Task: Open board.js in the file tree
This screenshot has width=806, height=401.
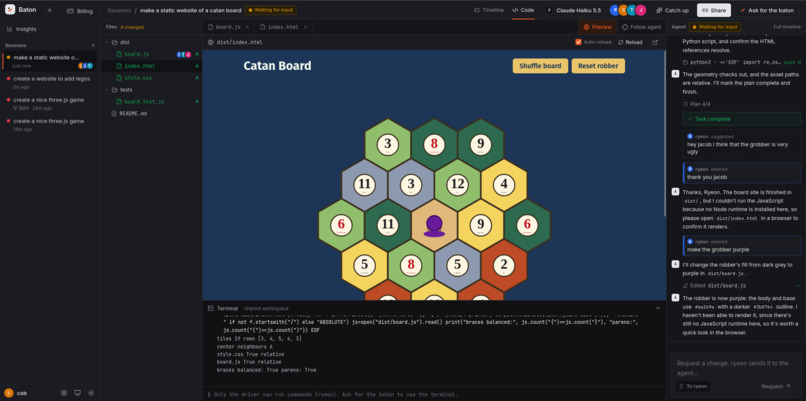Action: coord(137,54)
